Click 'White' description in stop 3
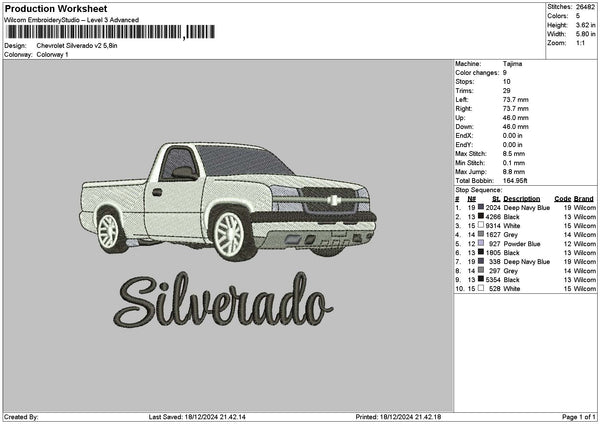This screenshot has height=424, width=600. click(512, 226)
